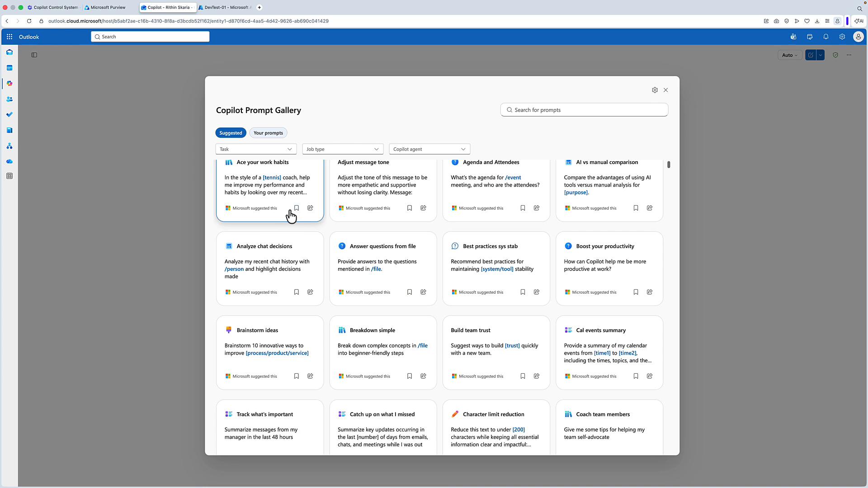Bookmark the Boost your productivity prompt
The height and width of the screenshot is (488, 868).
[x=636, y=292]
